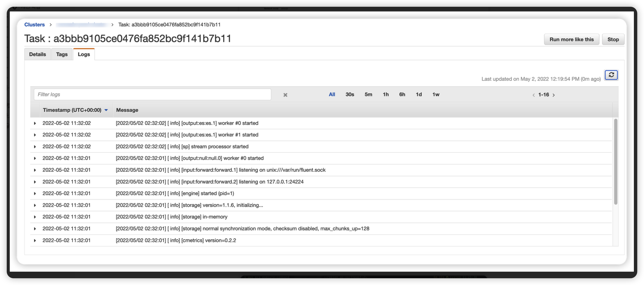Image resolution: width=644 pixels, height=285 pixels.
Task: Click Run more like this button
Action: (571, 40)
